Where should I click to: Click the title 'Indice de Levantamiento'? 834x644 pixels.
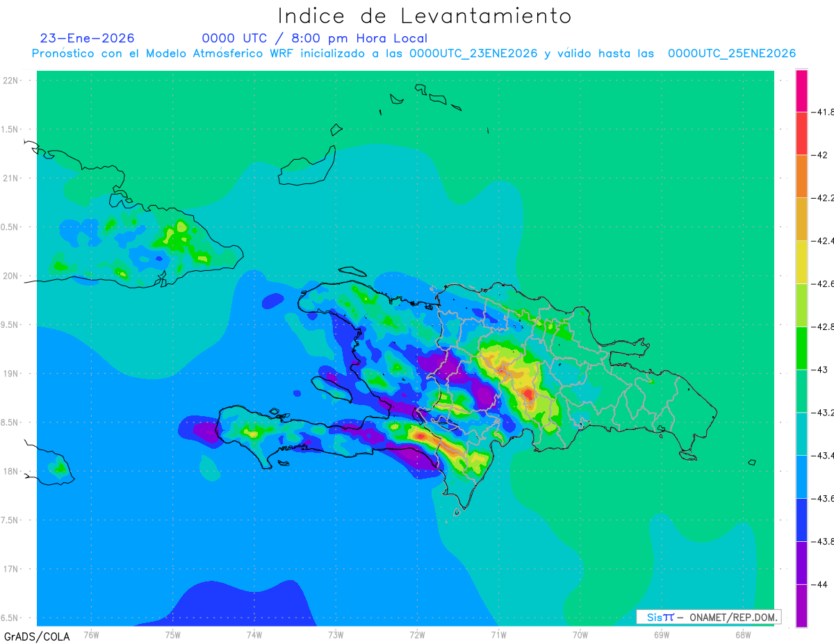425,15
